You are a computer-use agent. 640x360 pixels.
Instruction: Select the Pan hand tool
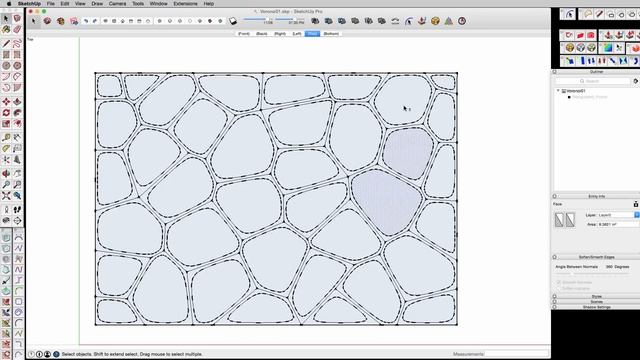pyautogui.click(x=17, y=174)
